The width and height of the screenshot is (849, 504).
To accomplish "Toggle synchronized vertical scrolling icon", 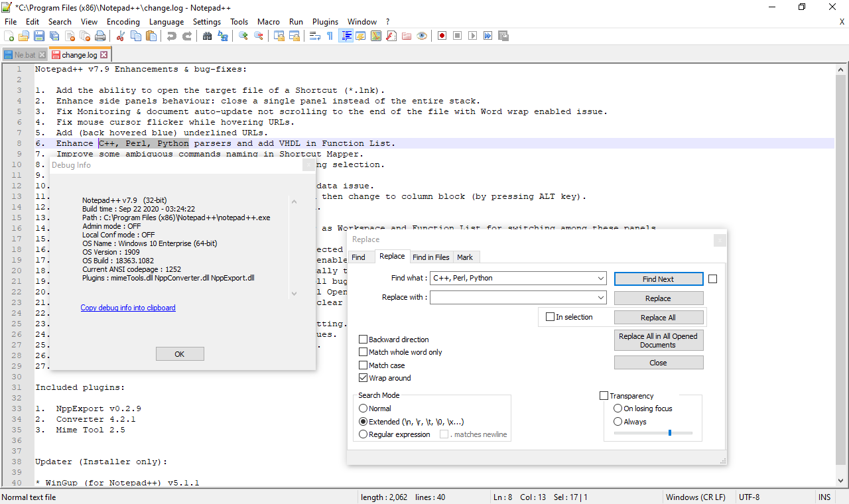I will tap(279, 36).
